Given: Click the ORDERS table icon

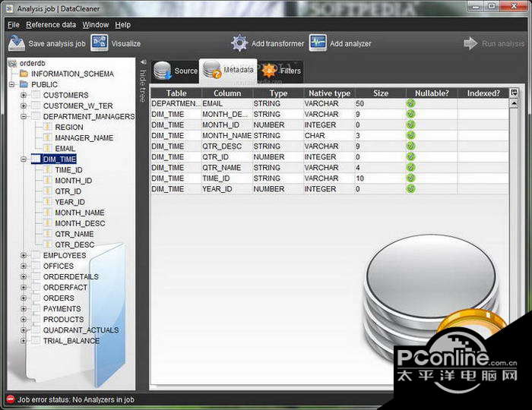Looking at the screenshot, I should tap(36, 298).
